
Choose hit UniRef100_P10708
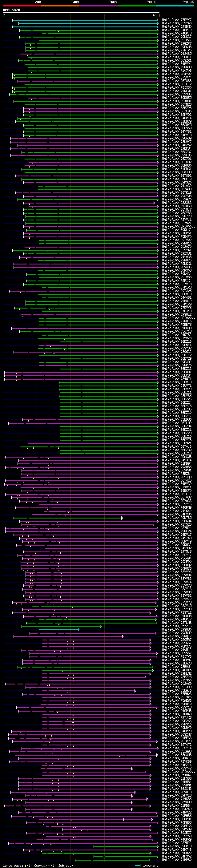click(x=177, y=71)
